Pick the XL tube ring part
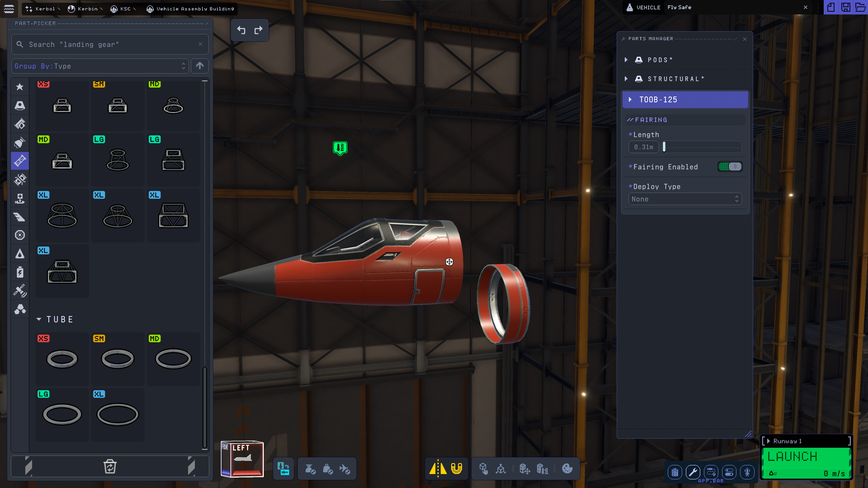Screen dimensions: 868x488 [118, 415]
